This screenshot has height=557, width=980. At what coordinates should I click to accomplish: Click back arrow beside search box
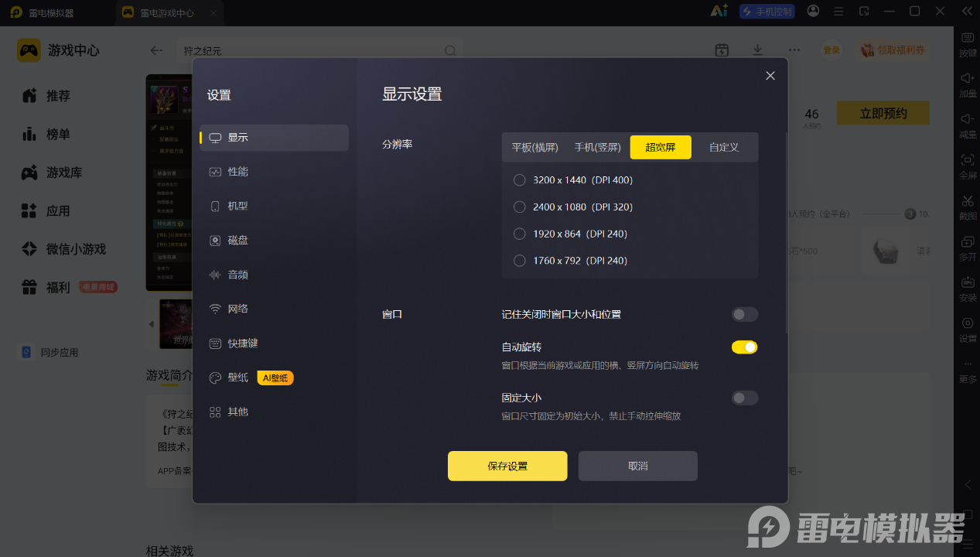point(156,50)
